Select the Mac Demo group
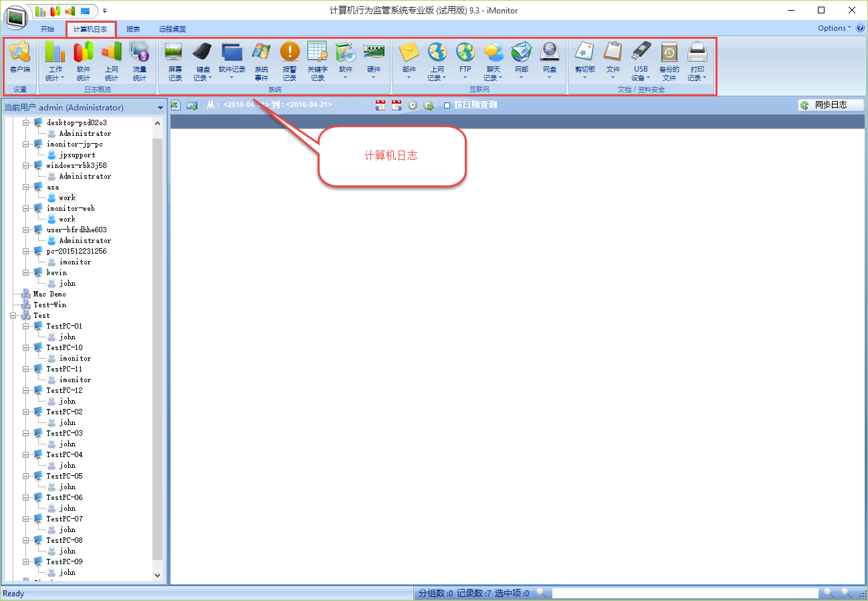This screenshot has height=601, width=868. click(x=49, y=294)
